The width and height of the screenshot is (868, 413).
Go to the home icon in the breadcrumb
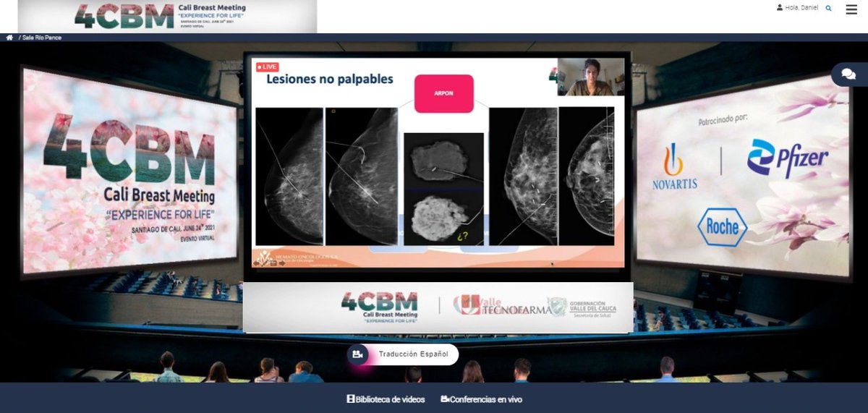pyautogui.click(x=9, y=38)
